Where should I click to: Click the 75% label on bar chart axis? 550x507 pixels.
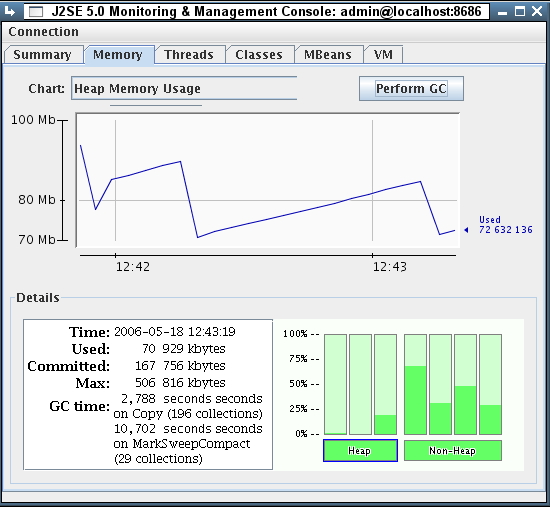pos(298,359)
